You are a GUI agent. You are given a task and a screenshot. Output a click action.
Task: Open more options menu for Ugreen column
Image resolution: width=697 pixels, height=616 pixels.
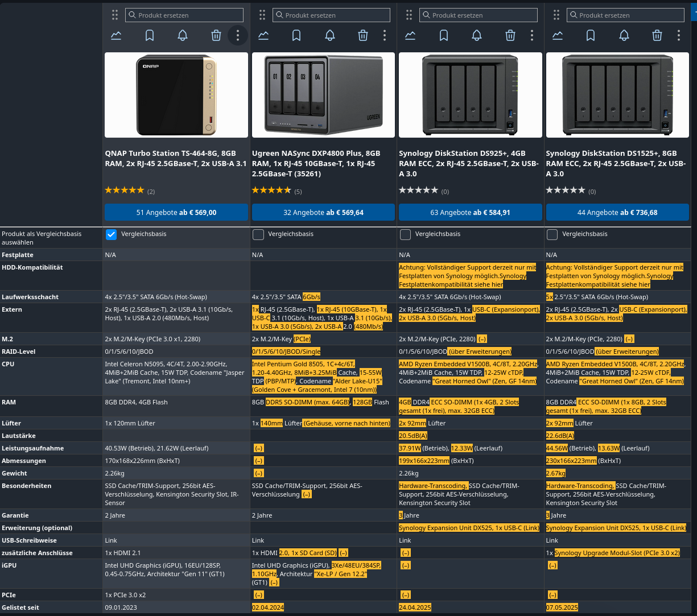tap(385, 35)
